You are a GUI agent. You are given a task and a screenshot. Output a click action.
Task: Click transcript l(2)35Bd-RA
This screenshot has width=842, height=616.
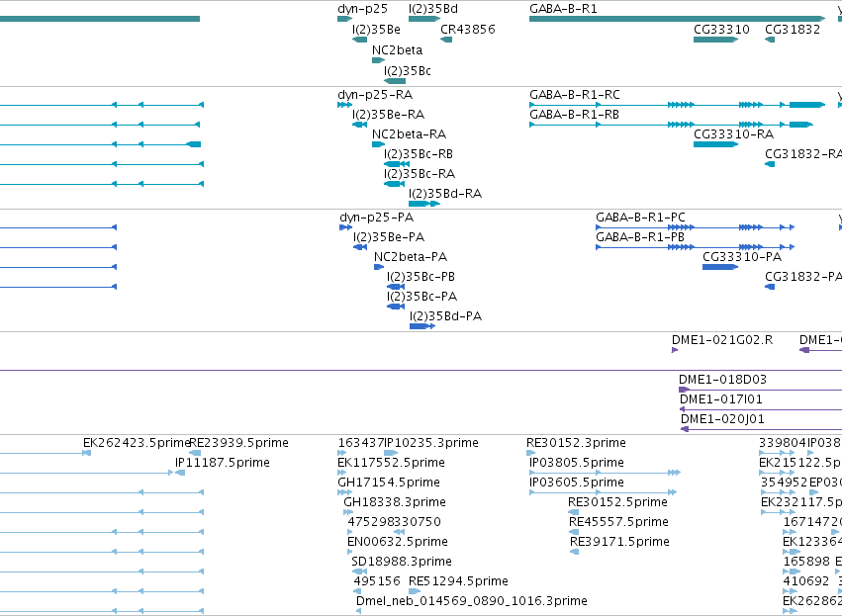(x=445, y=194)
